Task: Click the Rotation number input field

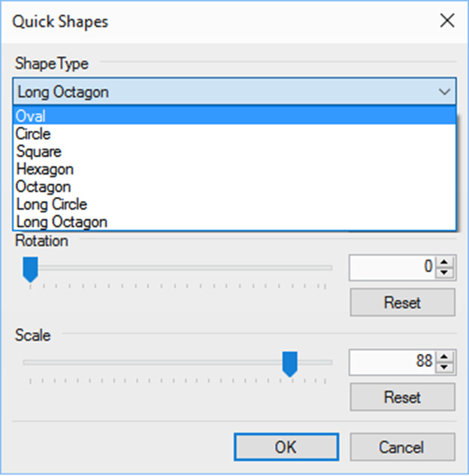Action: click(392, 267)
